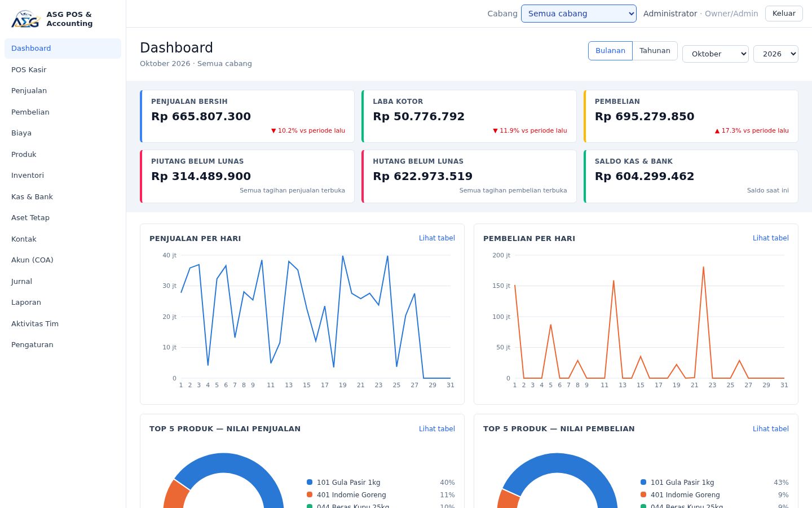Click Lihat tabel for Pembelian Per Hari

click(770, 238)
